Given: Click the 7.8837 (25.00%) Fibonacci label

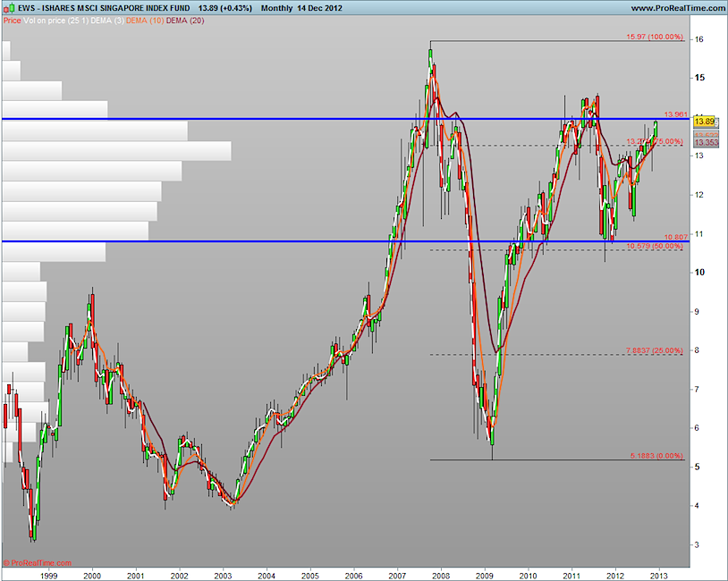Looking at the screenshot, I should tap(655, 350).
